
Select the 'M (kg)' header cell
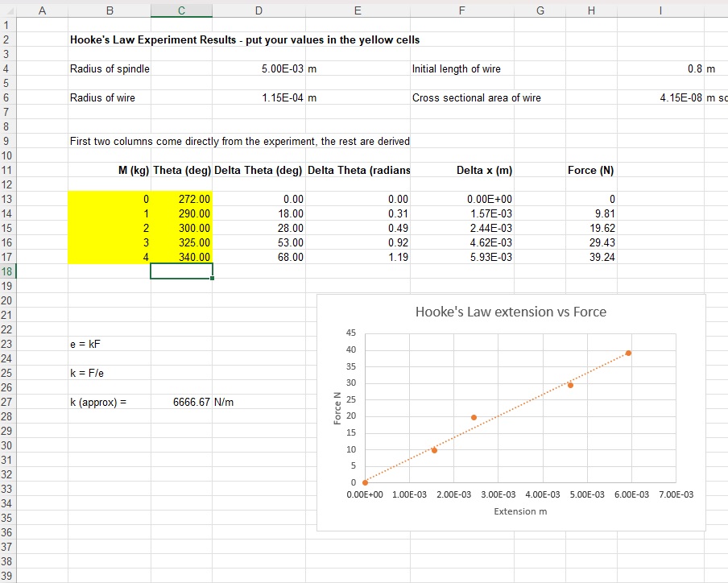[110, 171]
